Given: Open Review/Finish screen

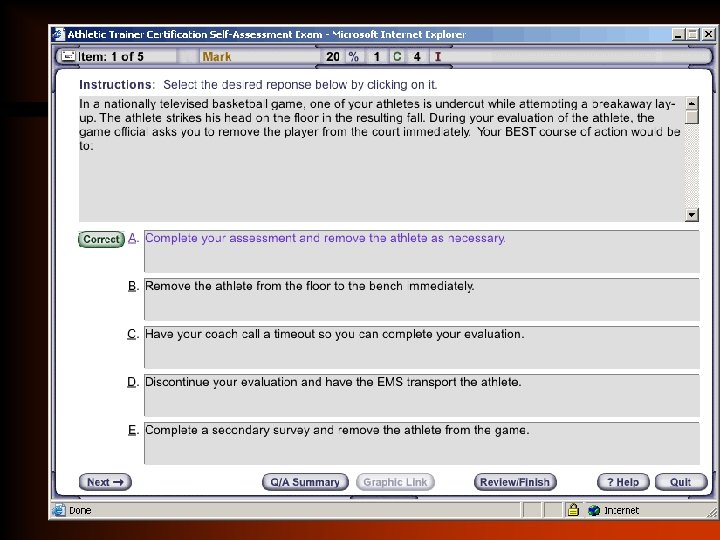Looking at the screenshot, I should (x=515, y=482).
